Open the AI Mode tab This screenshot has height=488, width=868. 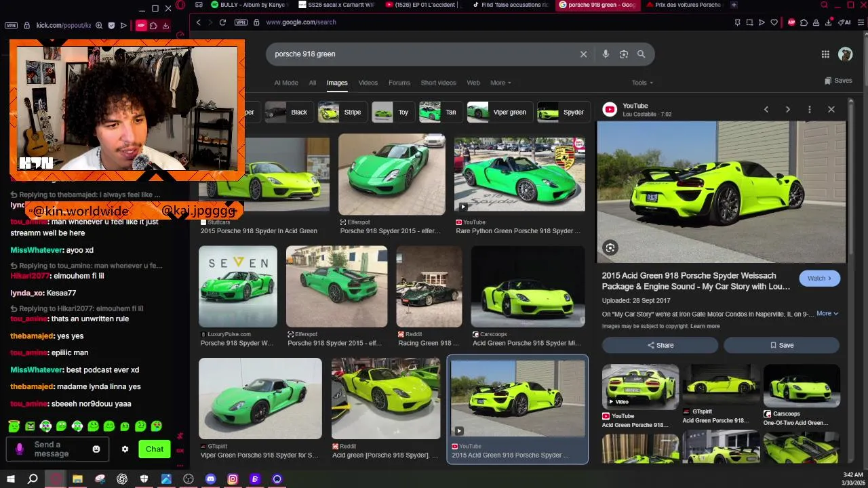[x=286, y=83]
